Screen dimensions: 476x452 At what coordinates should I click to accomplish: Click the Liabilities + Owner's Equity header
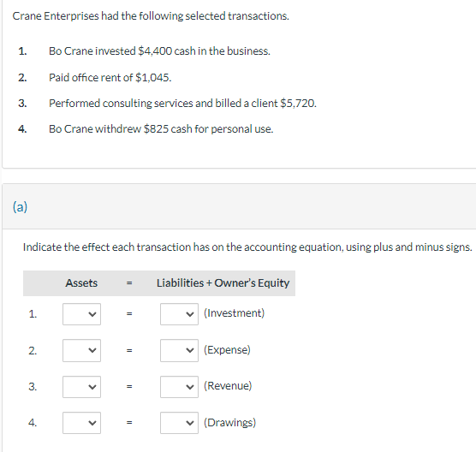[x=223, y=282]
